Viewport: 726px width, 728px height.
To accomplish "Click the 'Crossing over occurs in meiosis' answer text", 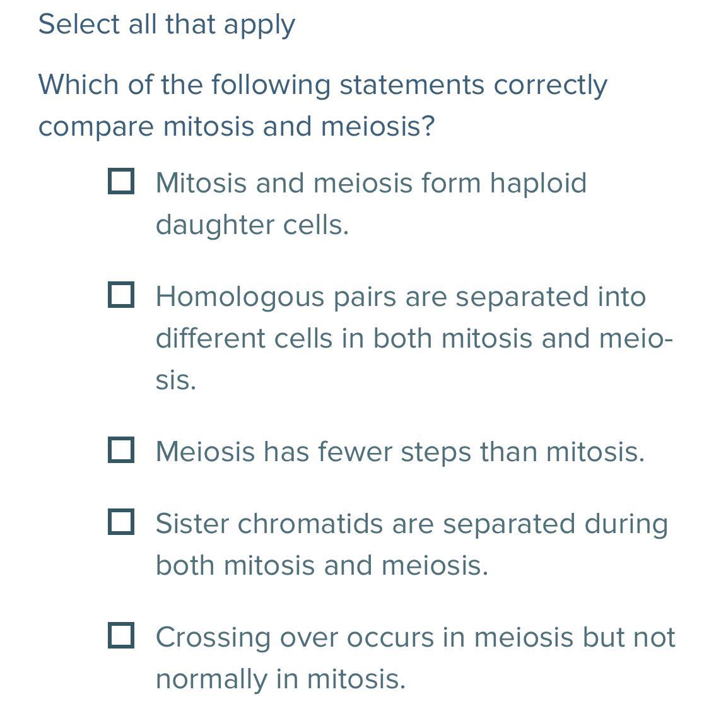I will click(x=415, y=637).
